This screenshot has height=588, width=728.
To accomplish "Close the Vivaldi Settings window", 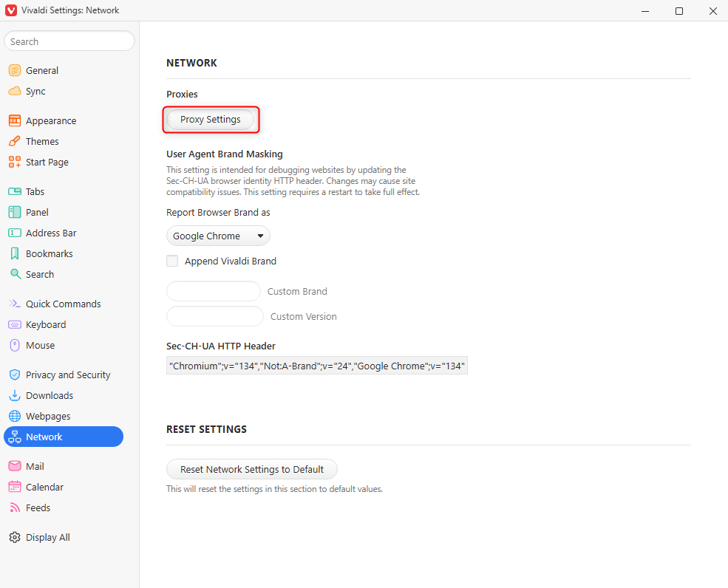I will tap(713, 10).
